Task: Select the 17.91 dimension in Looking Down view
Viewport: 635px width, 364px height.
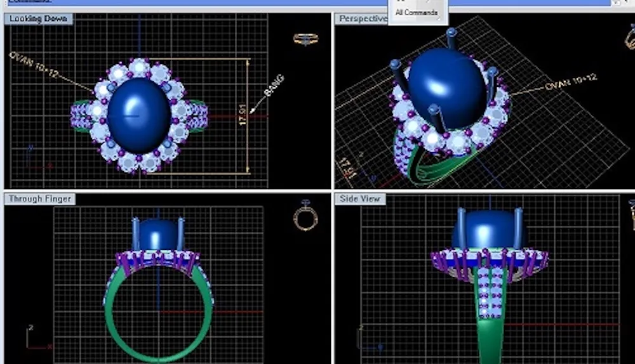Action: [x=243, y=115]
